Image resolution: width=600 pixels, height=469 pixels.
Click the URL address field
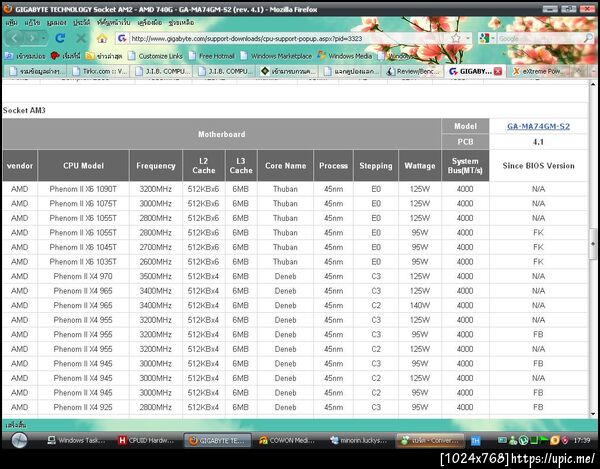point(289,38)
